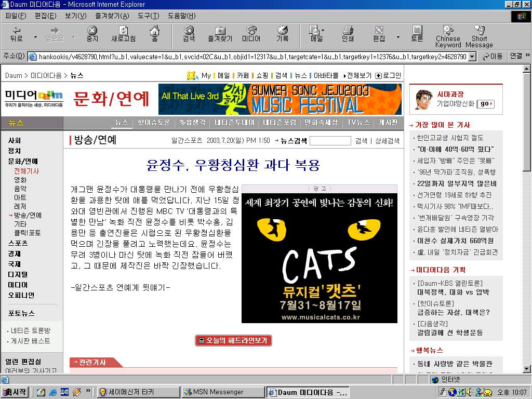Viewport: 532px width, 399px height.
Task: Open the 로그인 login link
Action: (388, 75)
